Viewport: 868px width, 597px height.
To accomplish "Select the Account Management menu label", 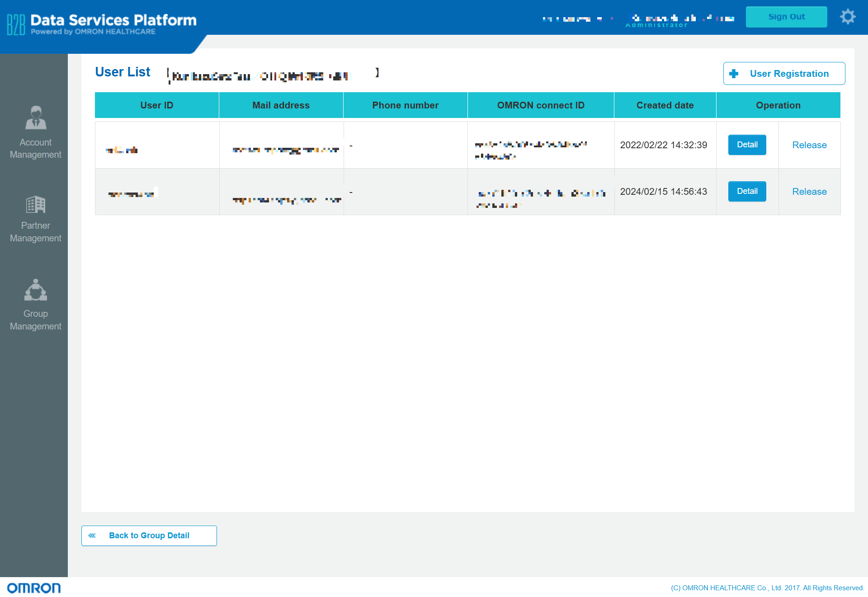I will (36, 148).
